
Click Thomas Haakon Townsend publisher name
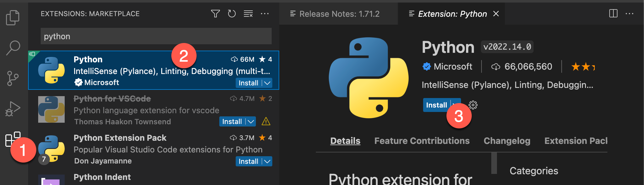[122, 122]
